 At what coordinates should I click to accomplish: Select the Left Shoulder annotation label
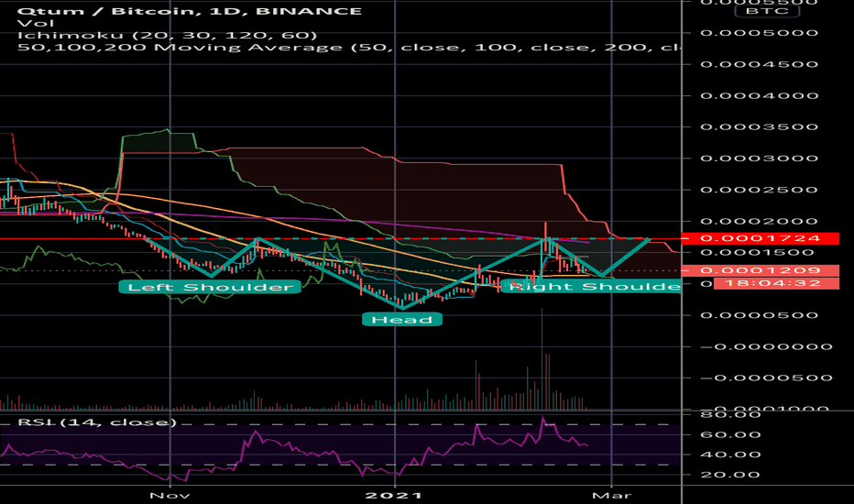click(210, 287)
